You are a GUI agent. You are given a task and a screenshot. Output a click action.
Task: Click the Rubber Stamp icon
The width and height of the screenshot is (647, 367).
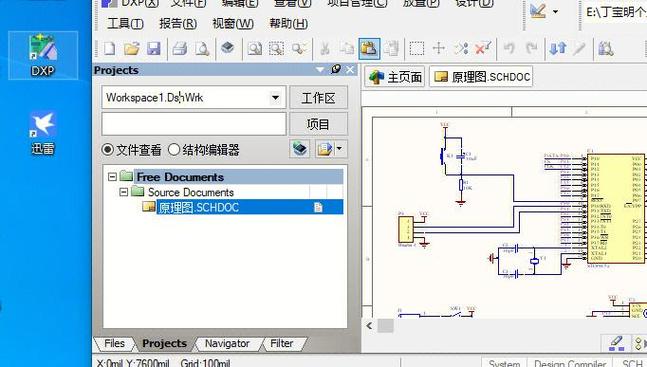click(391, 49)
